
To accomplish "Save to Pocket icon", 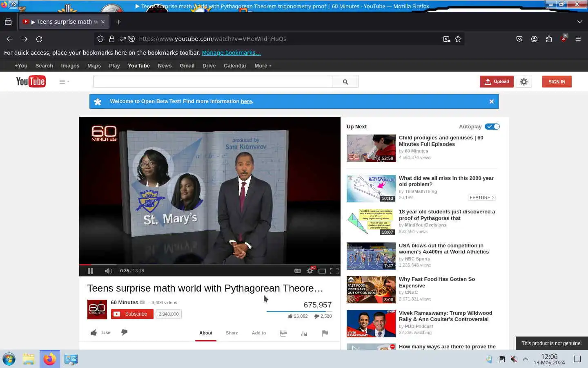I will 519,39.
